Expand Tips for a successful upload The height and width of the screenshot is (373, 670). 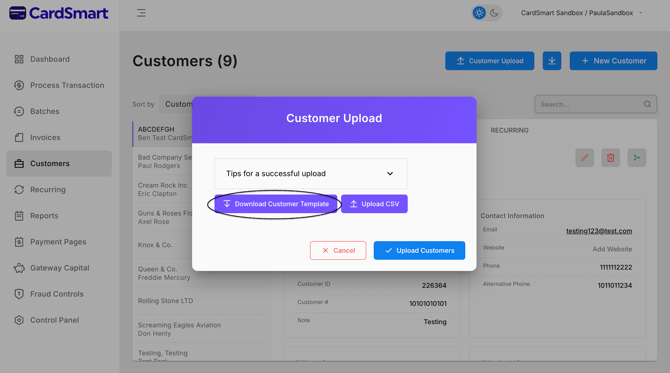coord(311,173)
